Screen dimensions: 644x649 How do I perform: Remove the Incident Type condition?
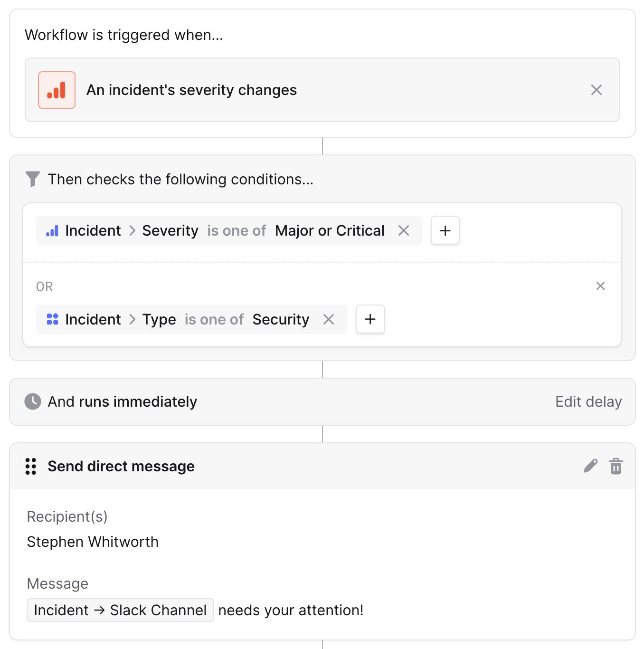pyautogui.click(x=329, y=319)
